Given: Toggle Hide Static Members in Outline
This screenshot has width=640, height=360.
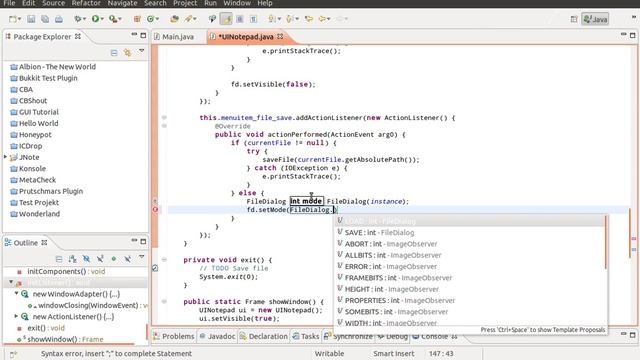Looking at the screenshot, I should [x=100, y=259].
